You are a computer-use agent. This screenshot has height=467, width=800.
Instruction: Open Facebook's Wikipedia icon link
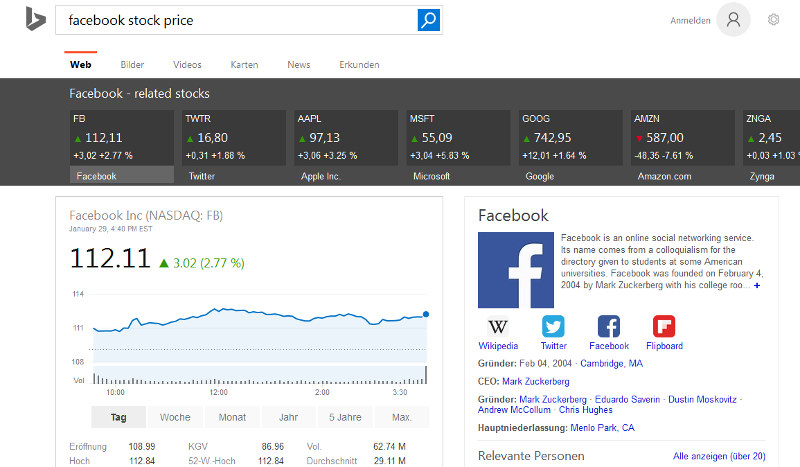point(497,327)
